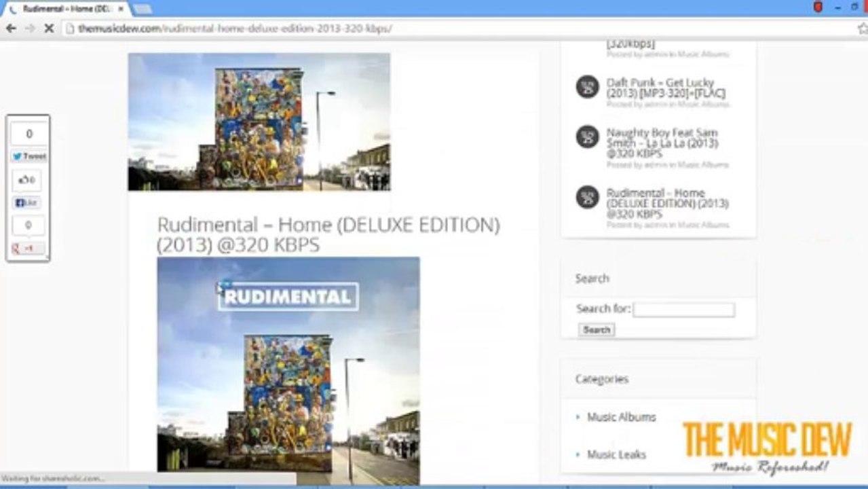This screenshot has width=868, height=489.
Task: Click the Search for text field
Action: coord(684,310)
